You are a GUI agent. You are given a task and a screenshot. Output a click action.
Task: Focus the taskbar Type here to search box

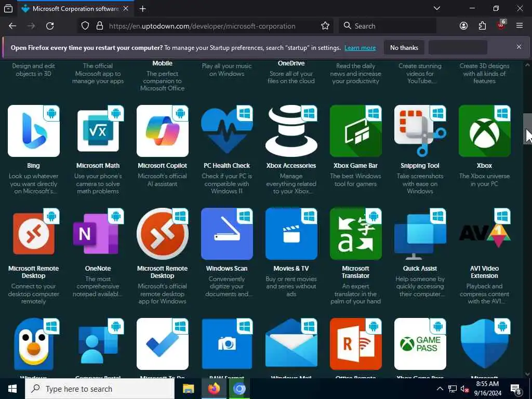pyautogui.click(x=100, y=389)
